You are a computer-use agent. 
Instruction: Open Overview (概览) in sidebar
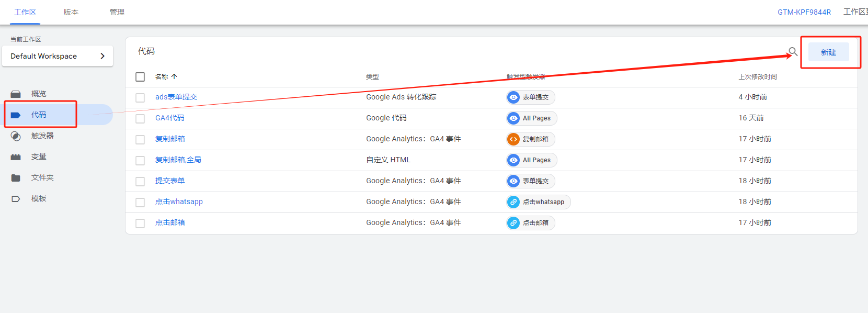click(38, 94)
